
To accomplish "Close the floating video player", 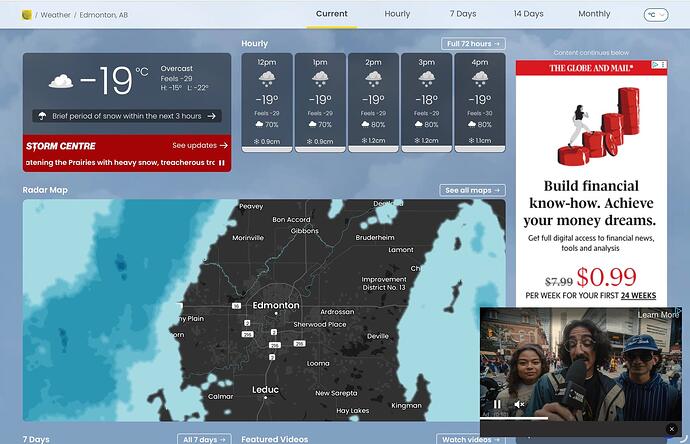I will pos(671,429).
